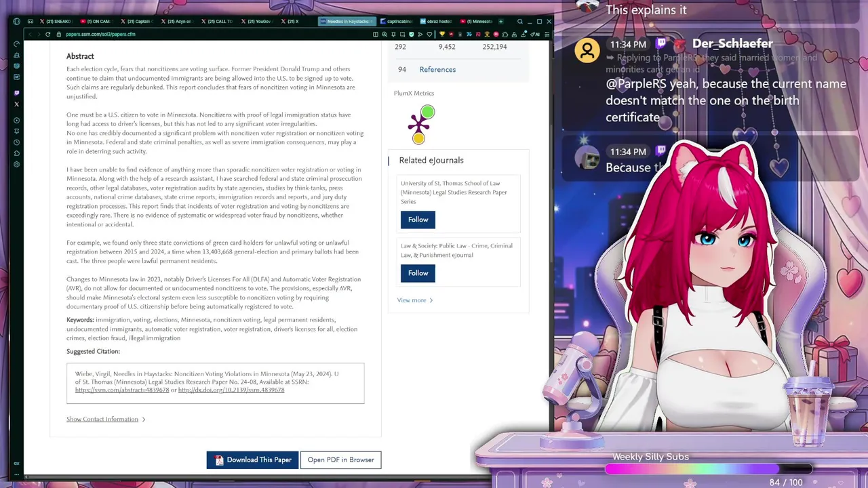Click the Keywords label
868x488 pixels.
[80, 320]
